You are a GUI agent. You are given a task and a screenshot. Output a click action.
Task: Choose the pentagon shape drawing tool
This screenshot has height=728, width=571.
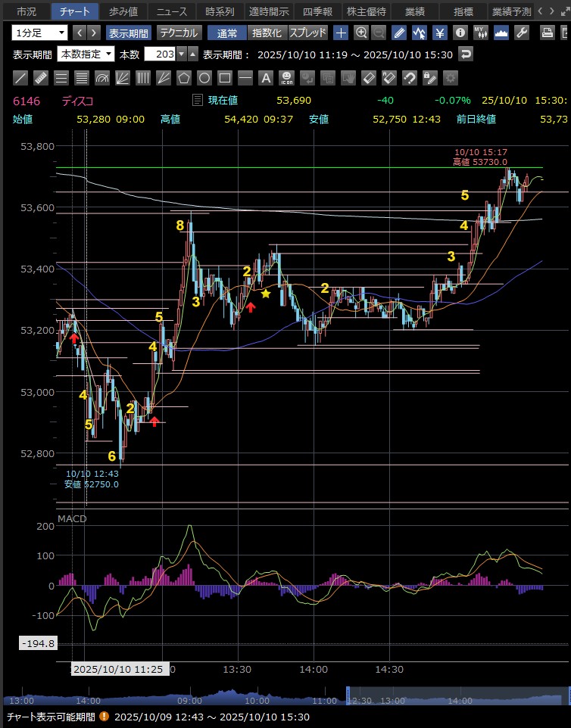tap(183, 78)
